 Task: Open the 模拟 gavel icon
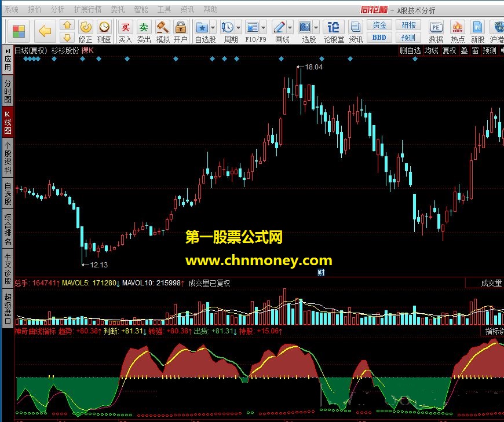point(162,27)
